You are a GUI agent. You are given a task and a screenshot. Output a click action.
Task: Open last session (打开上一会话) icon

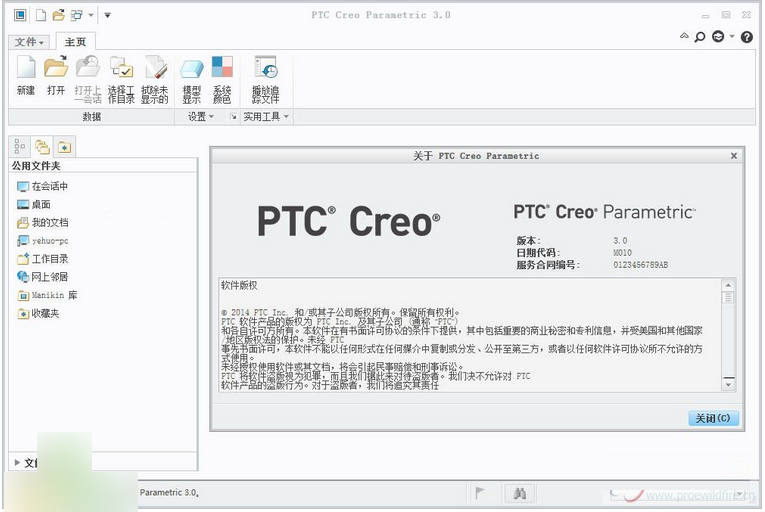tap(88, 67)
